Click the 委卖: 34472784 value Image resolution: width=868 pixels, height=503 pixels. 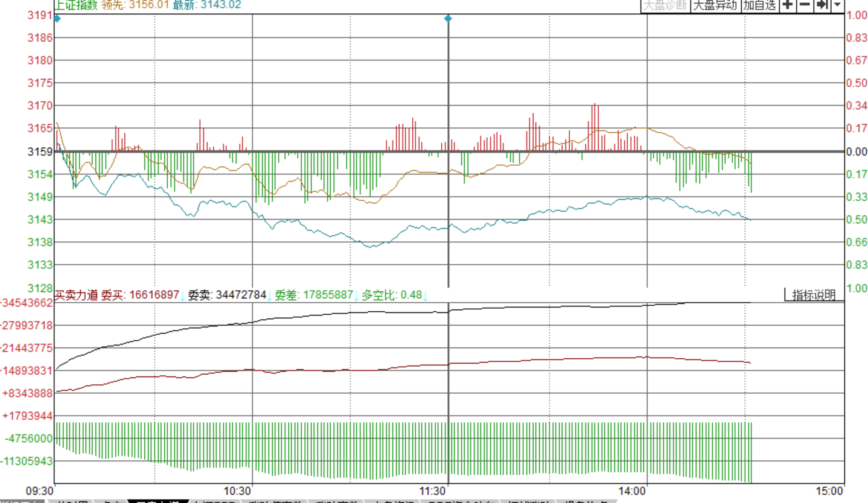[x=228, y=296]
